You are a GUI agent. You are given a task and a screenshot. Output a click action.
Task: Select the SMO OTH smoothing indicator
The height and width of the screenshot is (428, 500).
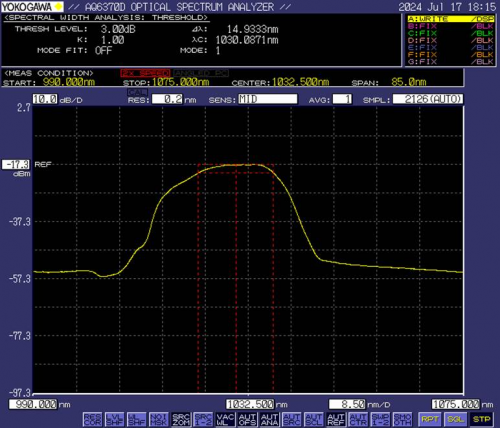(402, 419)
